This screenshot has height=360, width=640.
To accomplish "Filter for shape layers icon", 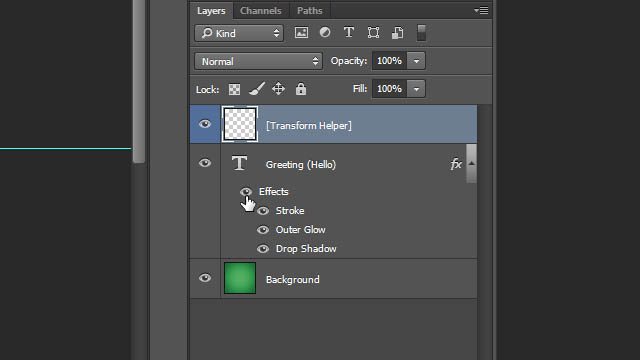I will pos(373,33).
